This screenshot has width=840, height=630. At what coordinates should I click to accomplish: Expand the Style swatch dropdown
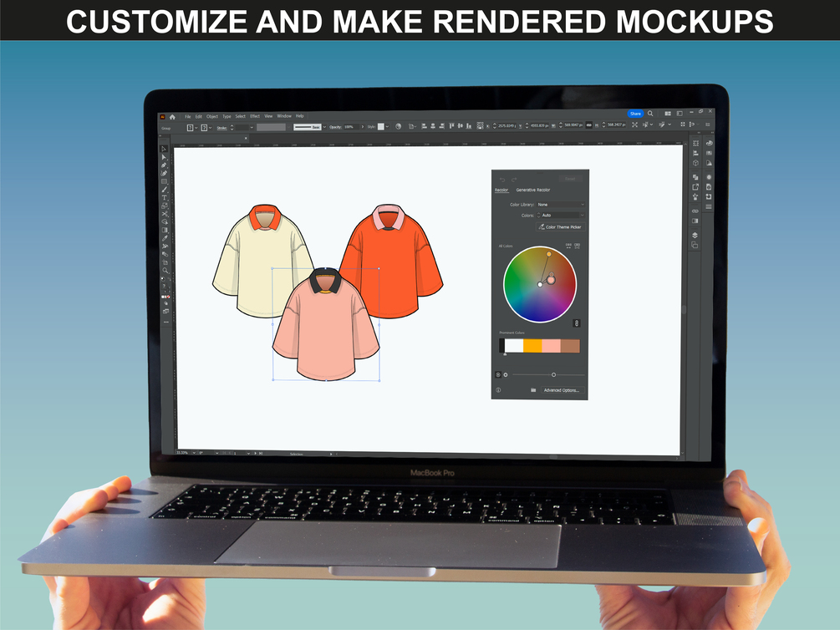pyautogui.click(x=387, y=127)
